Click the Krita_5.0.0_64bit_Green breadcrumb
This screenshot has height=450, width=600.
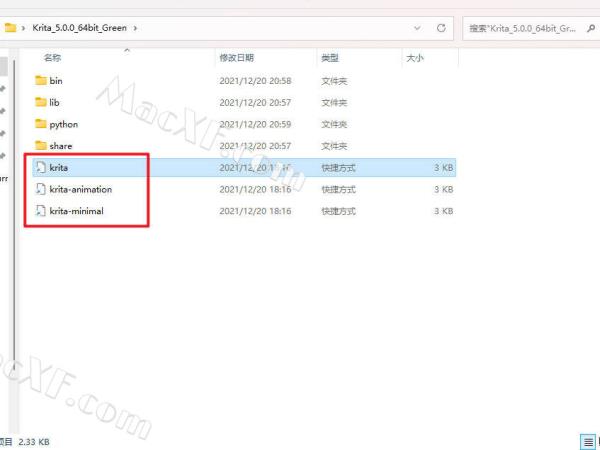coord(79,28)
